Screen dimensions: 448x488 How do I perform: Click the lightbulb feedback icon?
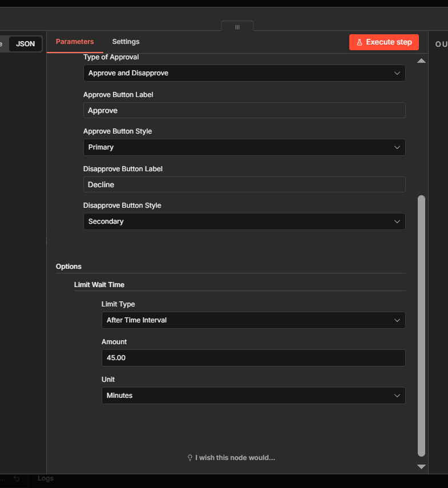click(x=190, y=457)
